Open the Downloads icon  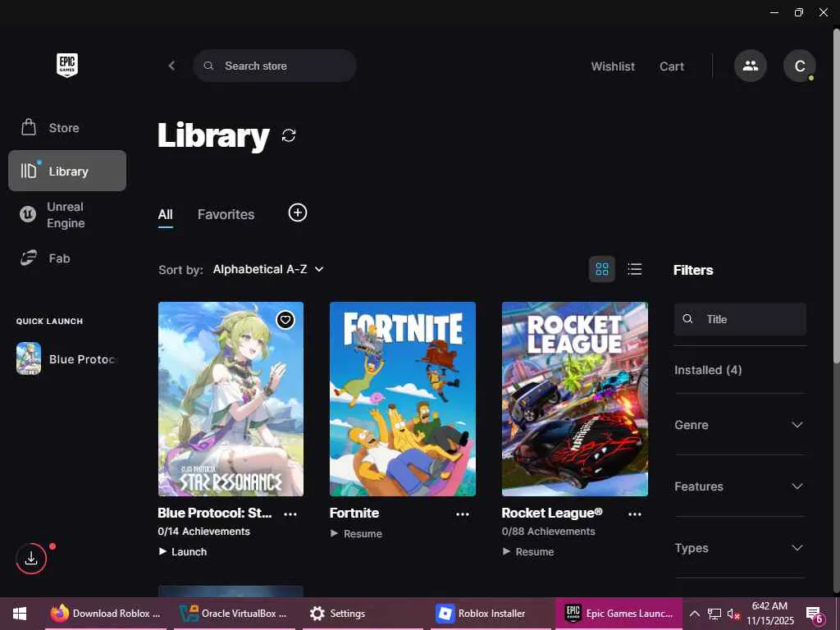31,559
